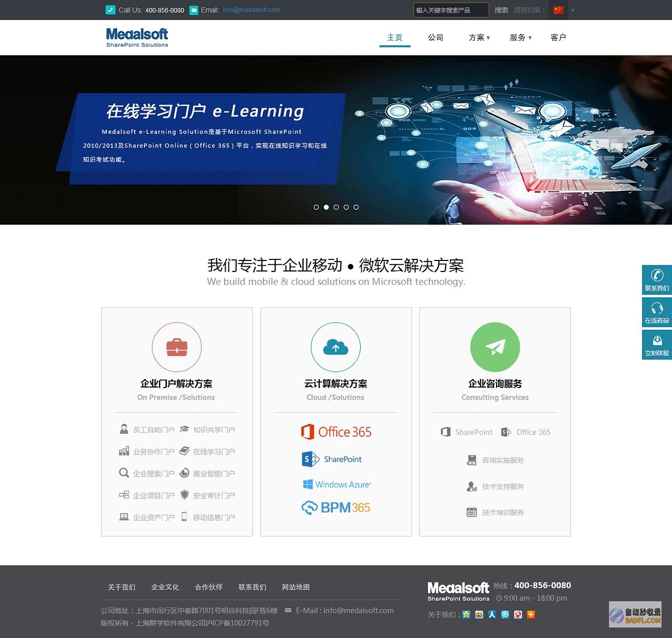
Task: Open footer 关于我们 link
Action: coord(121,587)
